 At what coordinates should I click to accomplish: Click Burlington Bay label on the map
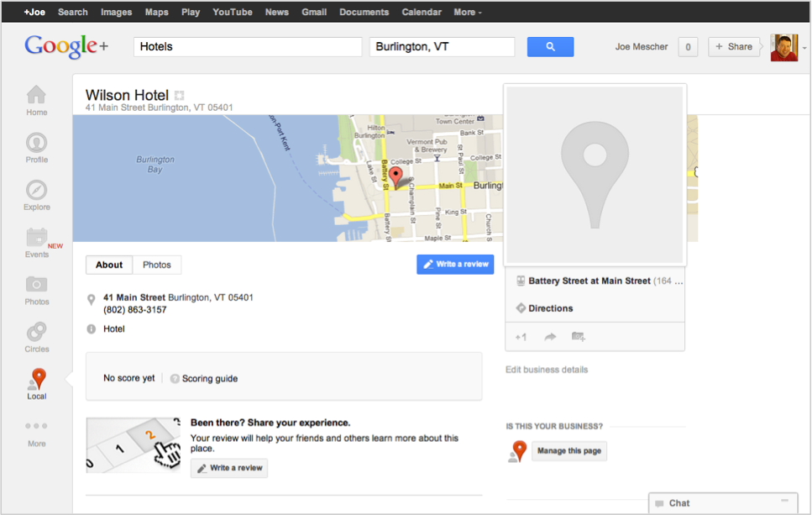click(155, 164)
